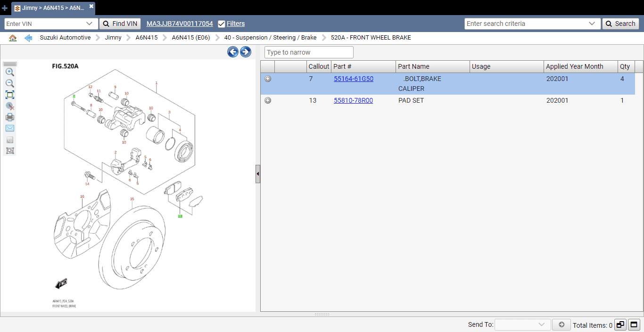The image size is (644, 332).
Task: Click the Fit-to-window icon on the left toolbar
Action: [9, 94]
